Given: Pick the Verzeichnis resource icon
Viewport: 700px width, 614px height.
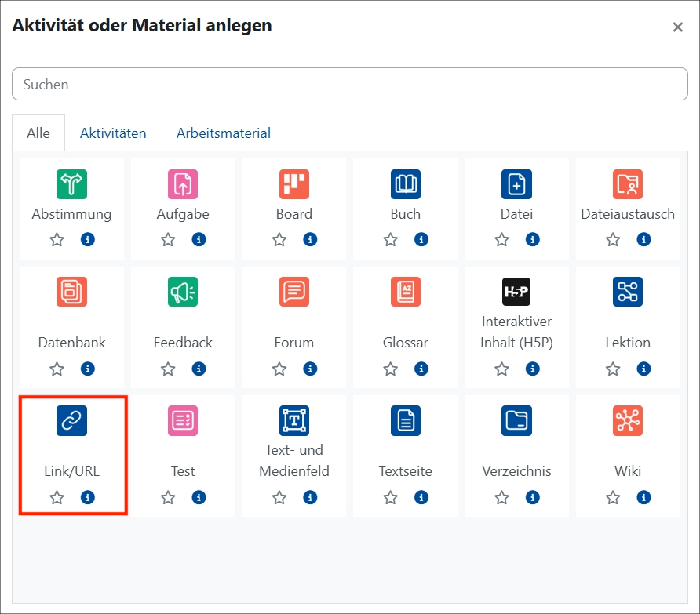Looking at the screenshot, I should 516,420.
